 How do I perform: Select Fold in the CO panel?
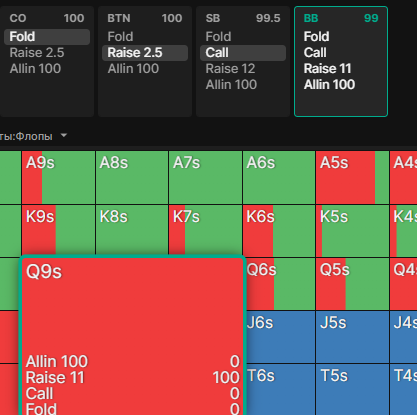point(47,37)
